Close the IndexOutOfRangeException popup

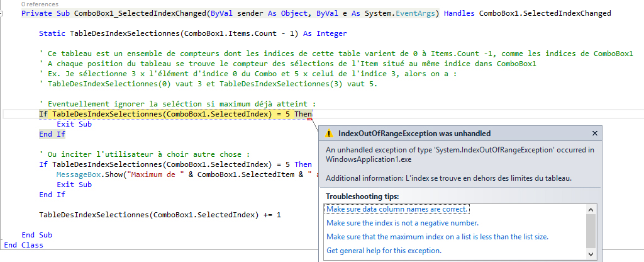click(x=595, y=134)
